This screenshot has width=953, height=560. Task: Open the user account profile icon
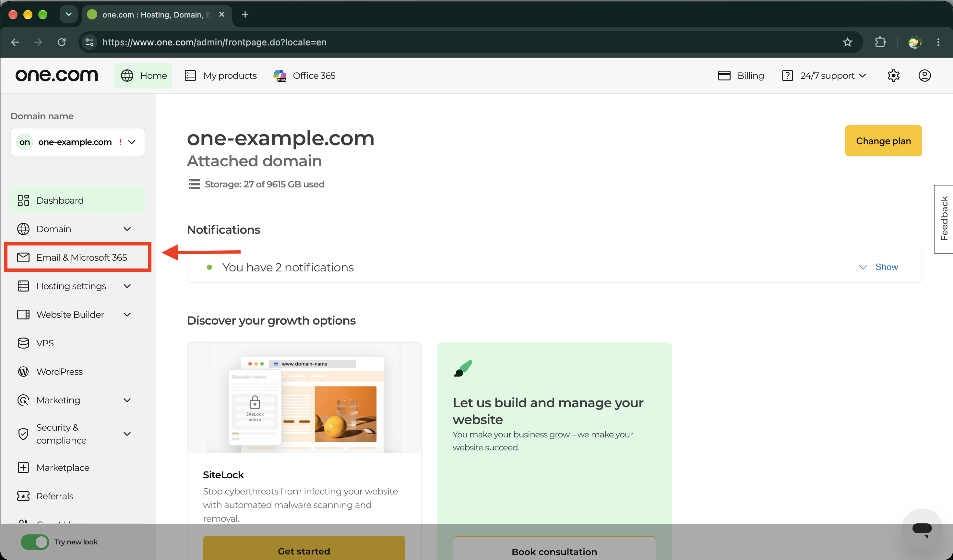[925, 76]
